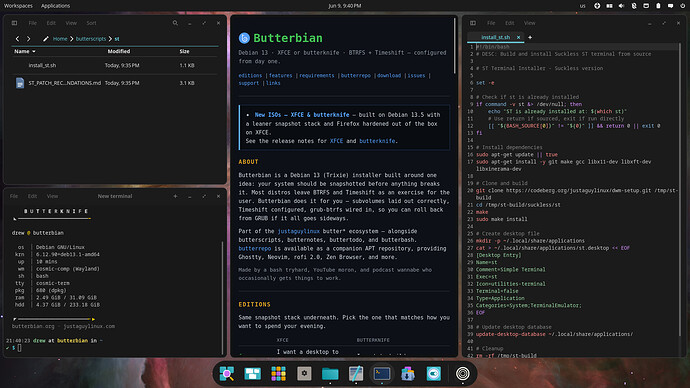Open the tiling applet in top panel
The image size is (690, 388).
[x=609, y=6]
